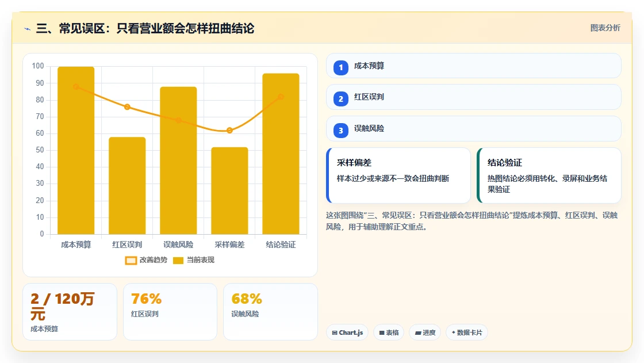644x363 pixels.
Task: Select the 误触风险 list item
Action: (474, 129)
